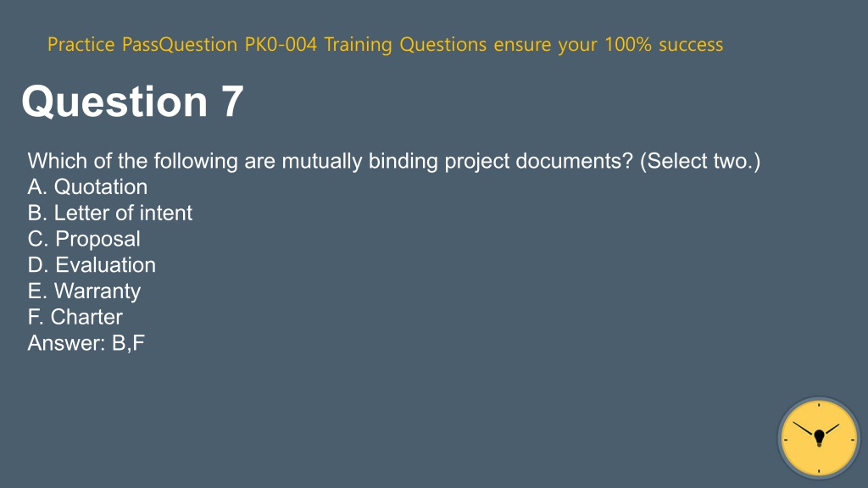Select option A. Quotation
This screenshot has width=868, height=488.
(x=87, y=187)
